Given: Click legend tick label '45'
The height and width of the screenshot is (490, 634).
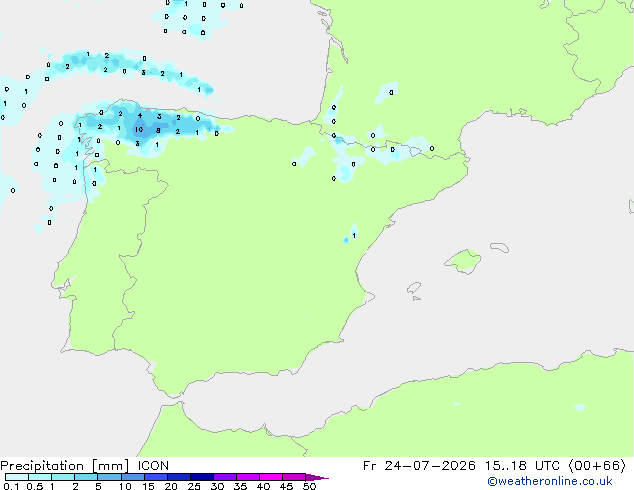Looking at the screenshot, I should point(286,486).
